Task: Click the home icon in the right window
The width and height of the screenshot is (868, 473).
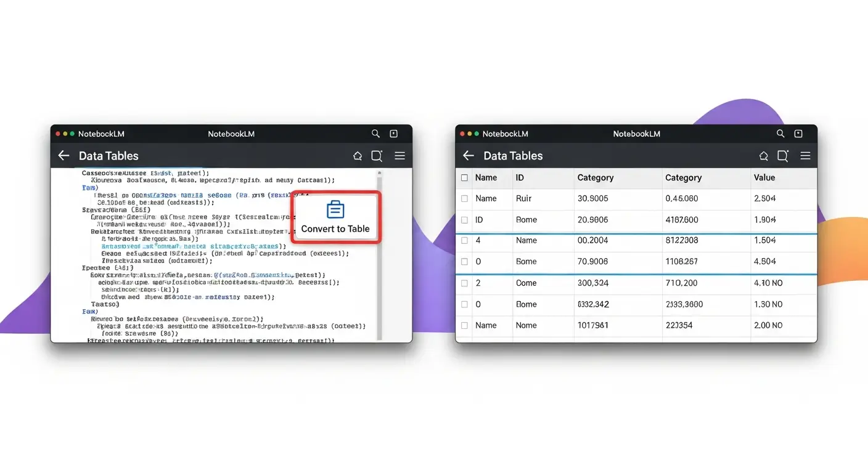Action: click(x=763, y=156)
